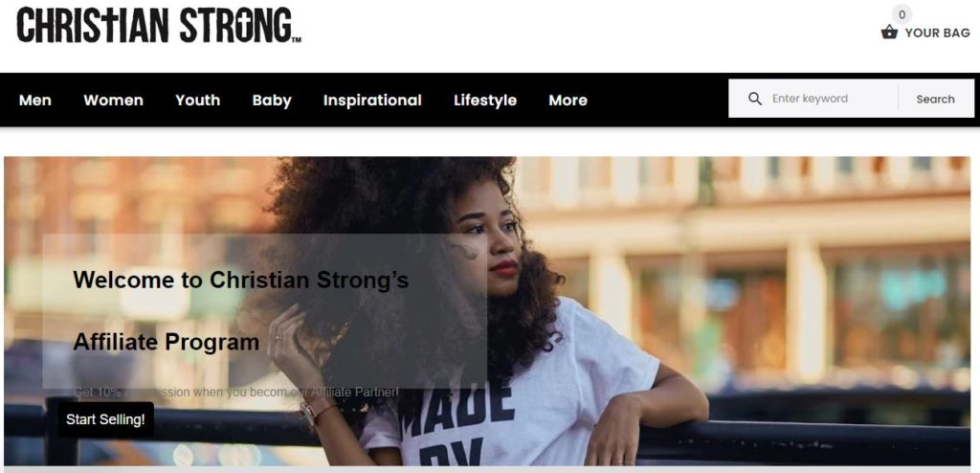Expand the More navigation menu

tap(568, 101)
